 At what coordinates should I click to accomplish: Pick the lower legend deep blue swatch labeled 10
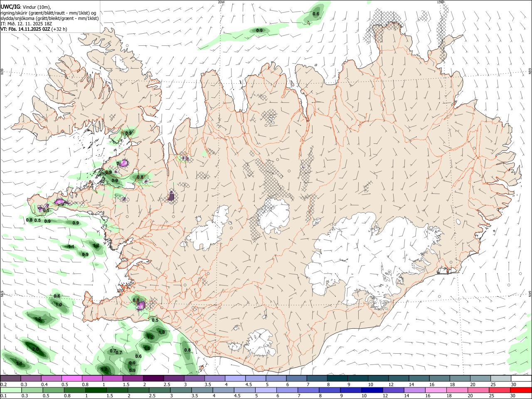tap(372, 390)
